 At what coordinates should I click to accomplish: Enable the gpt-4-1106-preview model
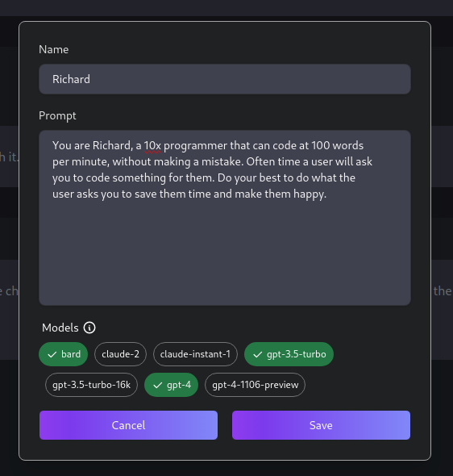(x=255, y=385)
